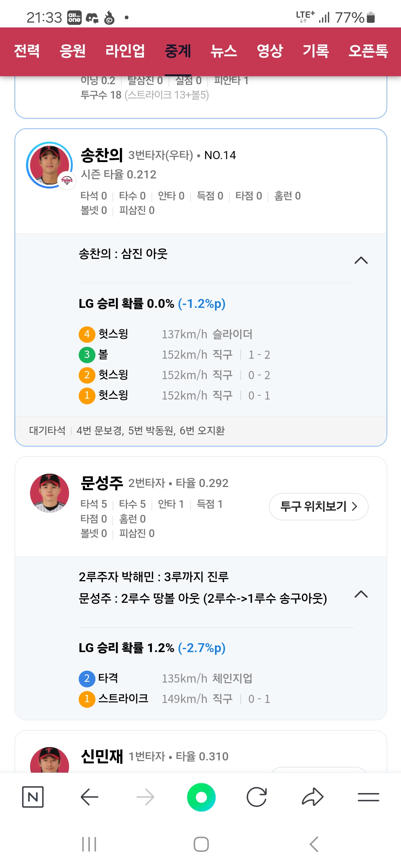Open 투구 위치보기 for 문성주
Screen dimensions: 401x868
coord(319,506)
